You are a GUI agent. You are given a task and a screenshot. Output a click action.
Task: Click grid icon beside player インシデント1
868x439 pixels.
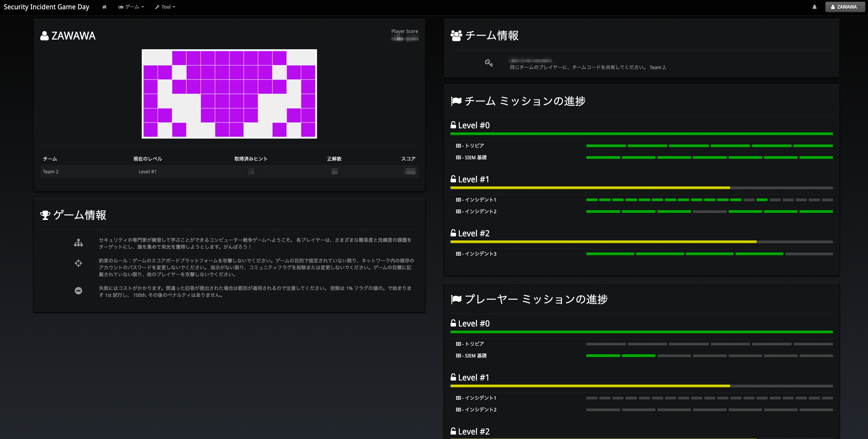pyautogui.click(x=458, y=398)
